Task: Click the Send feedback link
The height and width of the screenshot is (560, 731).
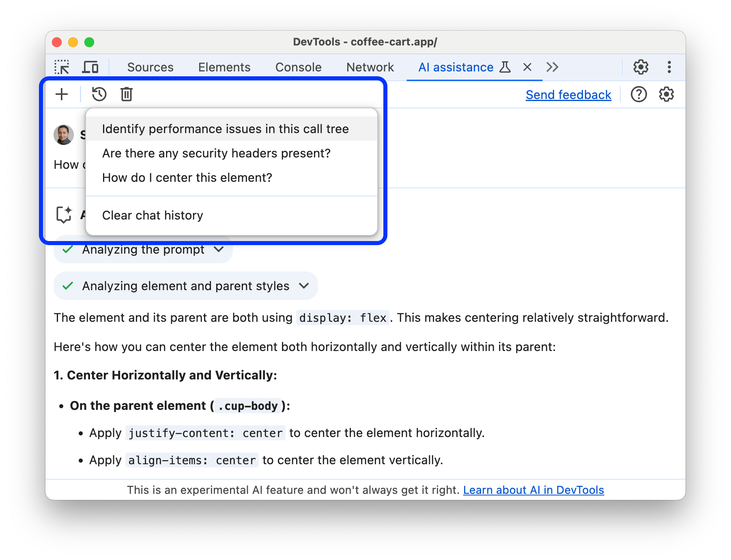Action: (x=568, y=95)
